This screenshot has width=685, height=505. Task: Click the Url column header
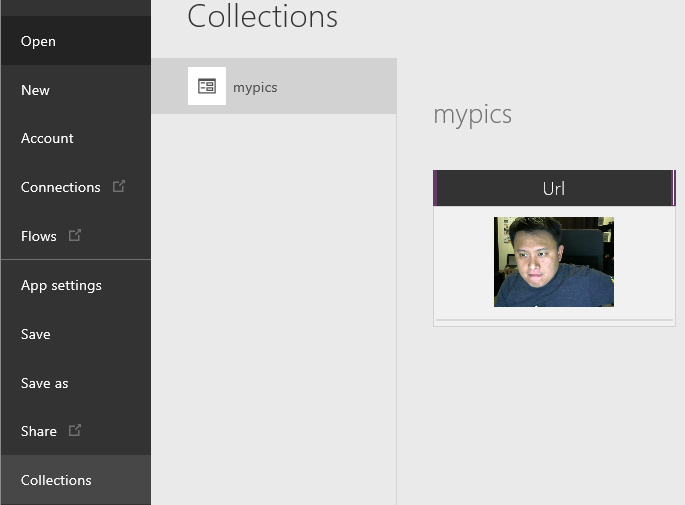pos(553,188)
